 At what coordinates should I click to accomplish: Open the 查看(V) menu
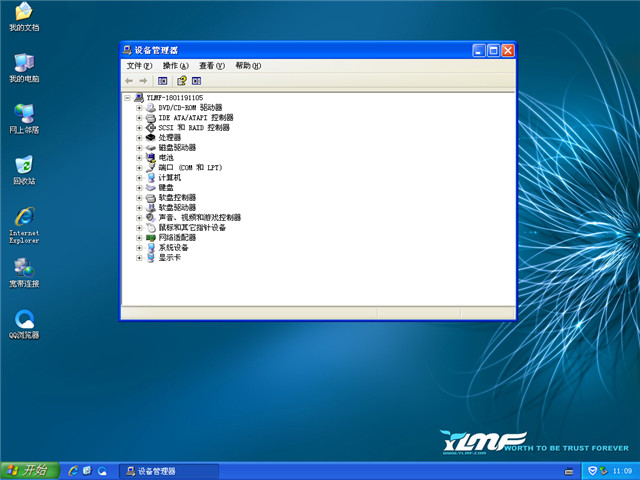211,65
